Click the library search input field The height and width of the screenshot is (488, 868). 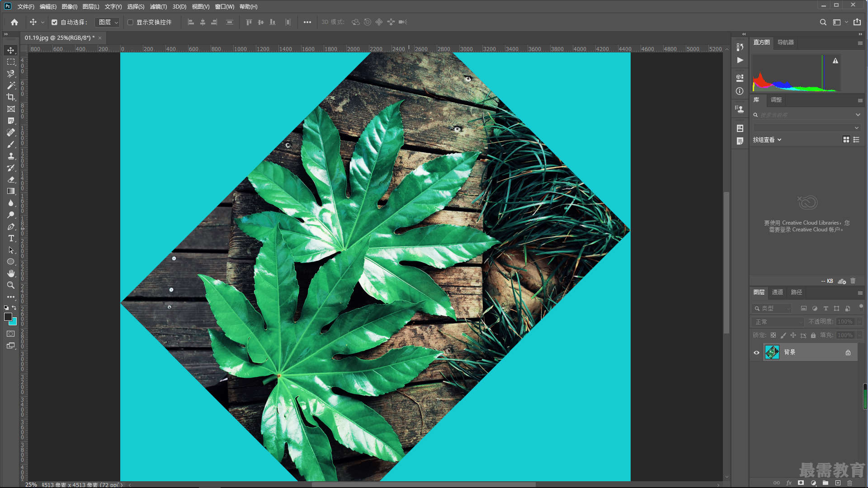[x=807, y=115]
